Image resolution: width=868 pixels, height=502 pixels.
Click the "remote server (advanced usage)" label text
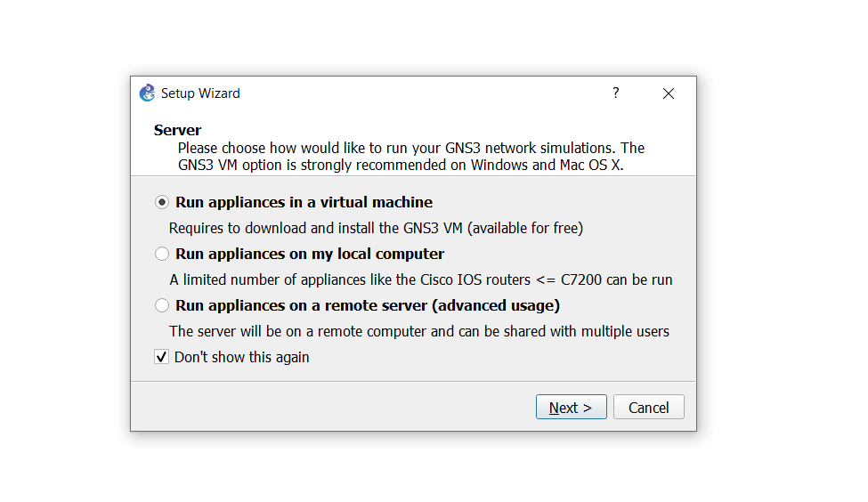pos(463,305)
